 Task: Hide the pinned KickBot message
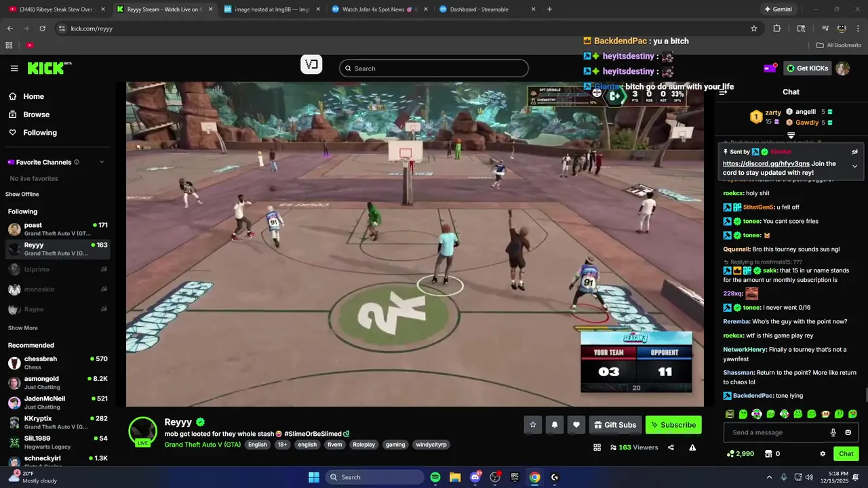point(854,152)
